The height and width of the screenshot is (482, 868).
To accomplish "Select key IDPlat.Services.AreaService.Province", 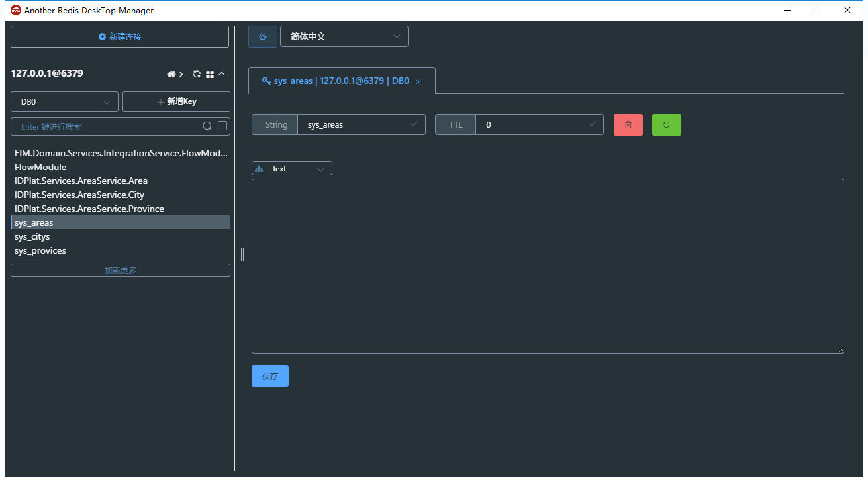I will click(x=121, y=209).
